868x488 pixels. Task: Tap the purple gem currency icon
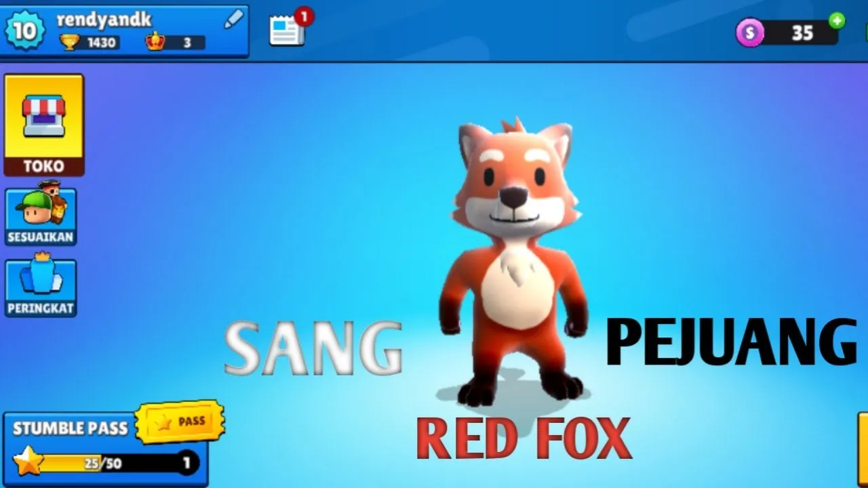click(x=750, y=32)
